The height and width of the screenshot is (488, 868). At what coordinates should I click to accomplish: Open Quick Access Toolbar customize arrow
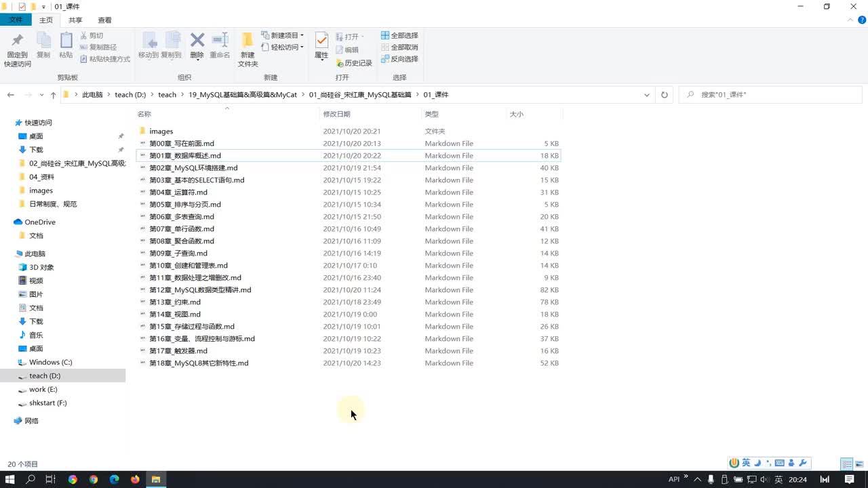[43, 7]
